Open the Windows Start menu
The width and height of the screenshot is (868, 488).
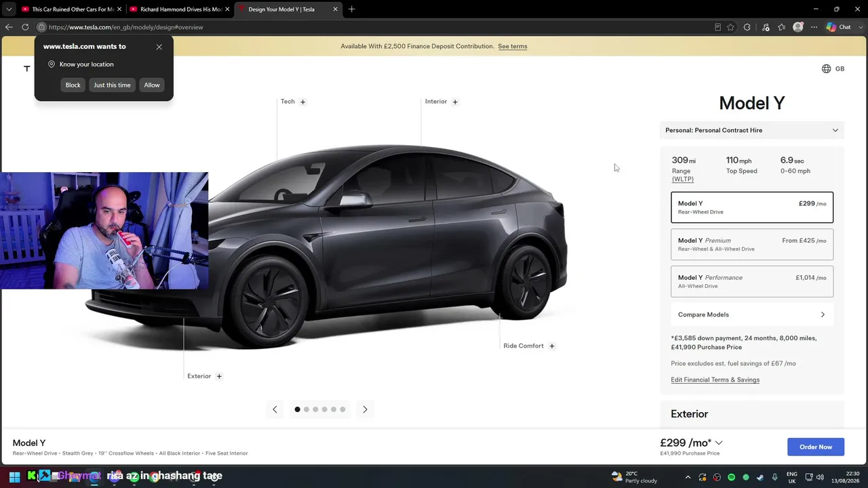click(14, 476)
